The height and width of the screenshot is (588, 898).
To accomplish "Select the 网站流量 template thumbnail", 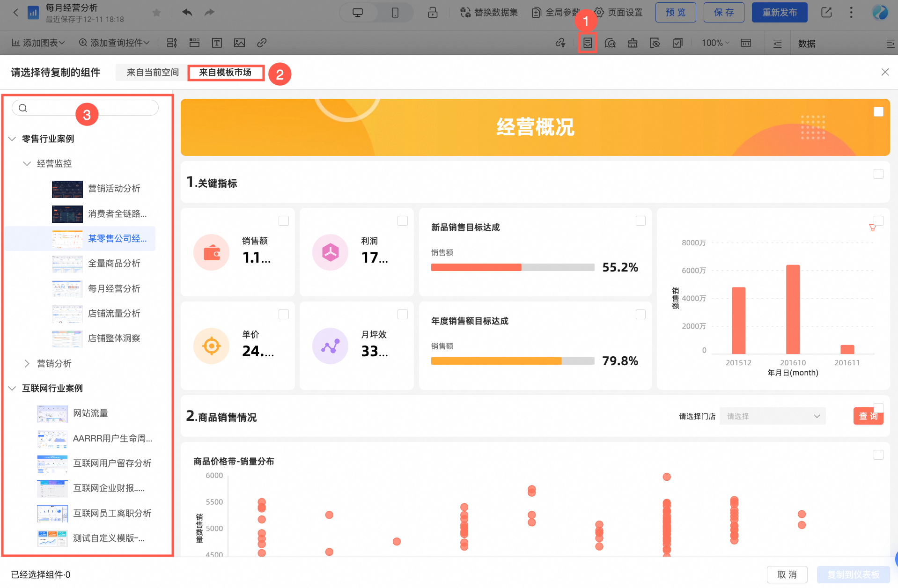I will click(52, 413).
